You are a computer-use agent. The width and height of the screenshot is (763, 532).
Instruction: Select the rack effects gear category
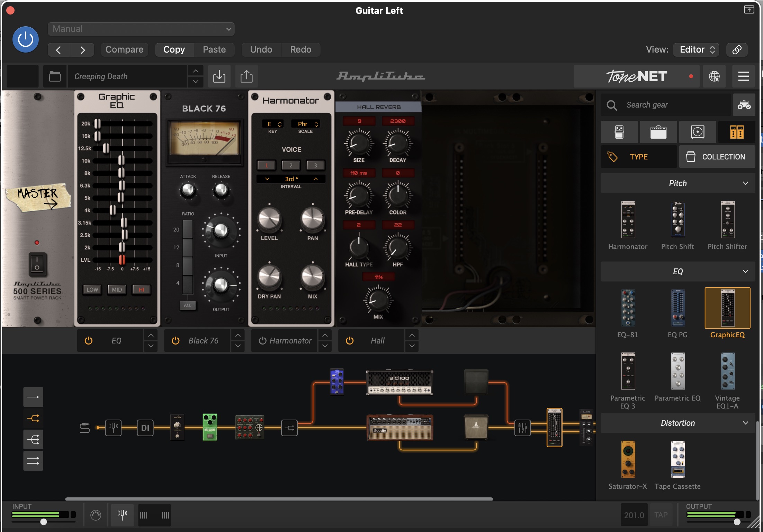(737, 132)
